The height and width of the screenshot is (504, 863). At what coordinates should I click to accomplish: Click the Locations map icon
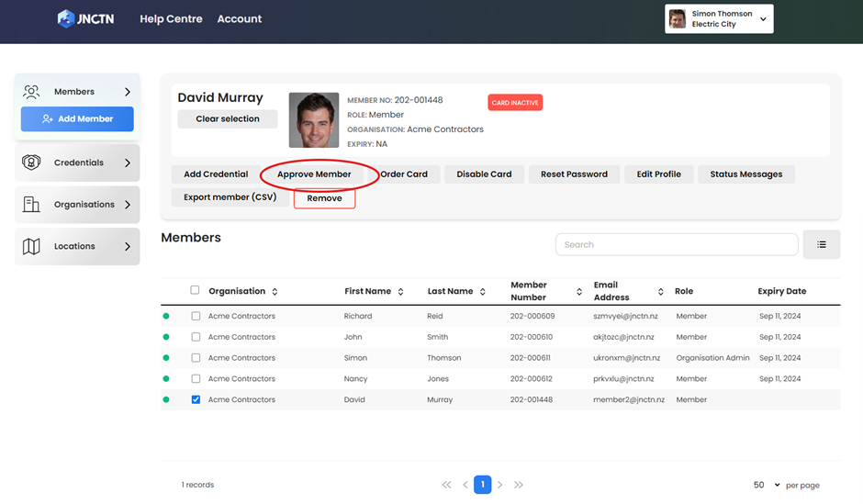coord(32,246)
